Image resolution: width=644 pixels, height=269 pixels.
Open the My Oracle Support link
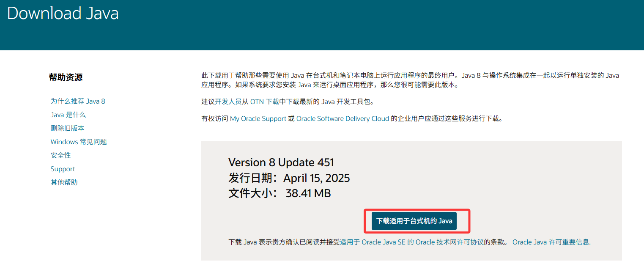coord(258,118)
